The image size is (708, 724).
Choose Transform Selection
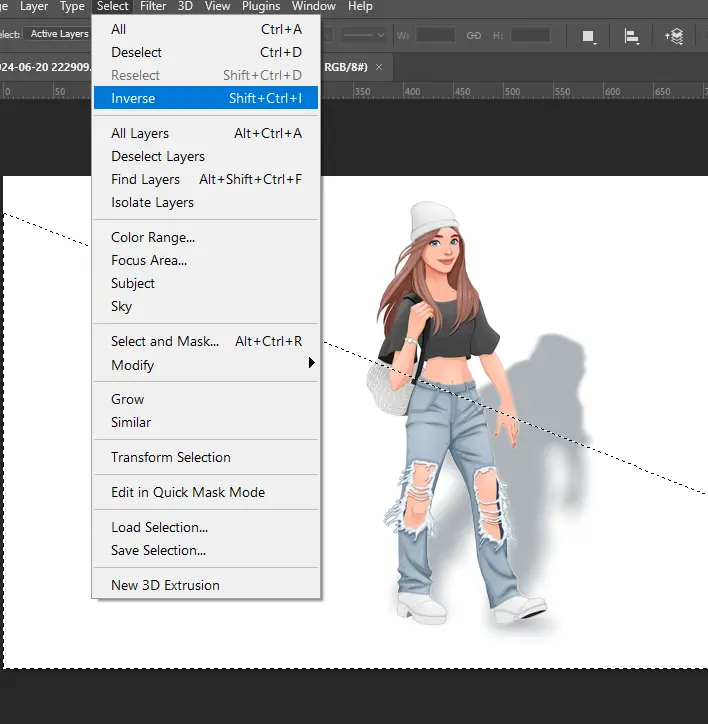click(206, 457)
